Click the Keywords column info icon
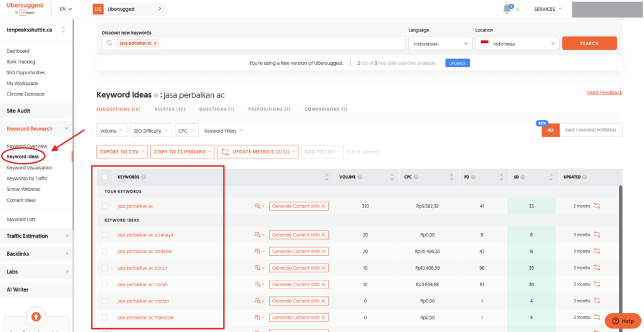This screenshot has height=332, width=644. (x=143, y=177)
